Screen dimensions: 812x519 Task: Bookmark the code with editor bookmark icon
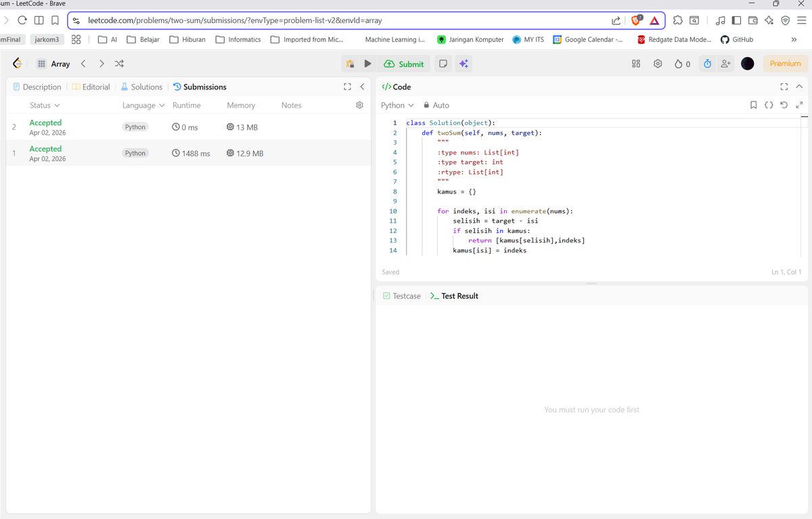pos(753,105)
